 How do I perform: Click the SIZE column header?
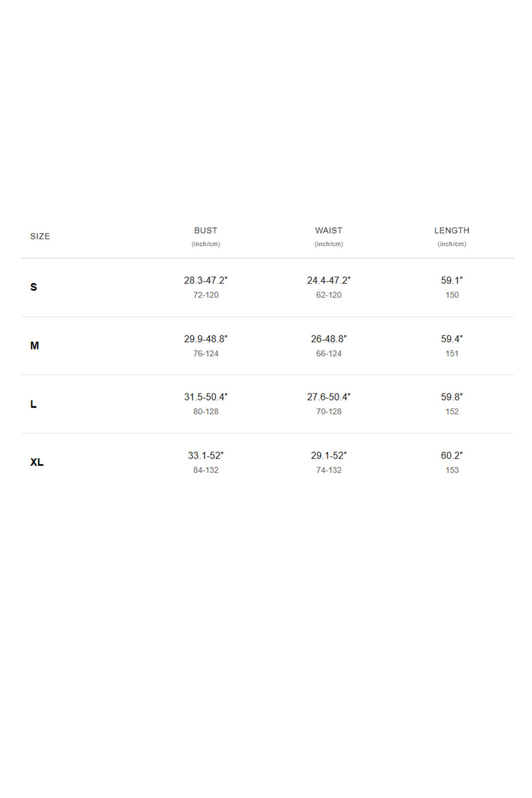[40, 236]
